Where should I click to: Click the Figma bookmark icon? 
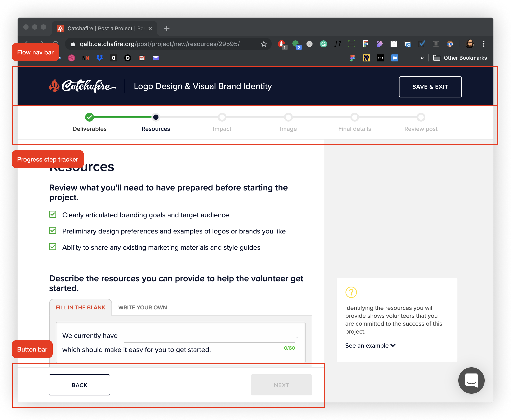point(352,58)
